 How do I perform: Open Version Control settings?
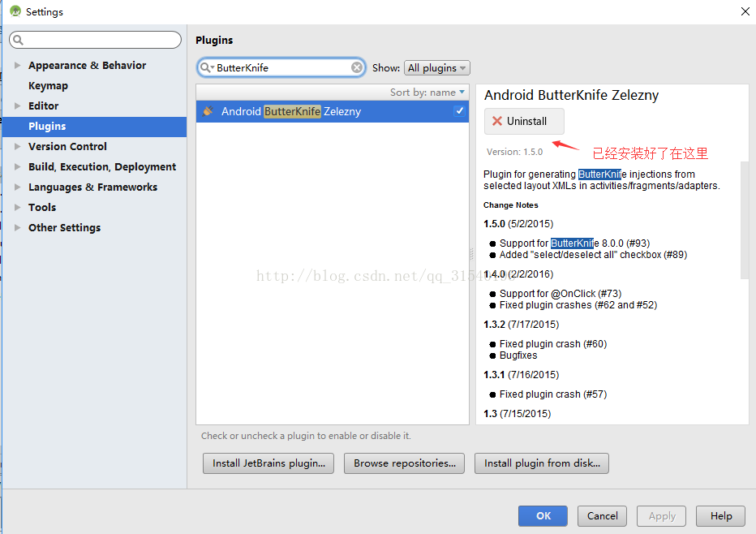(67, 146)
